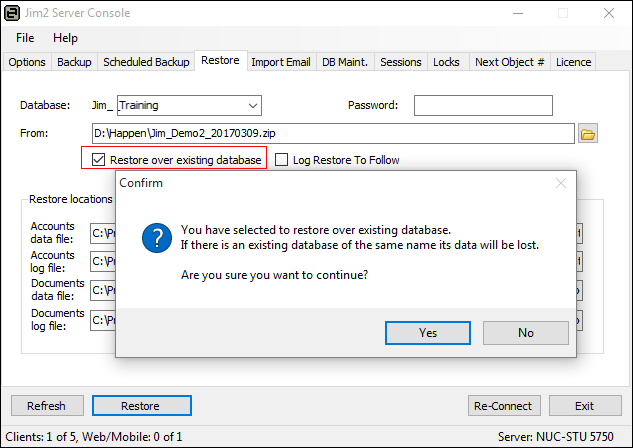
Task: Click the Exit button
Action: [585, 406]
